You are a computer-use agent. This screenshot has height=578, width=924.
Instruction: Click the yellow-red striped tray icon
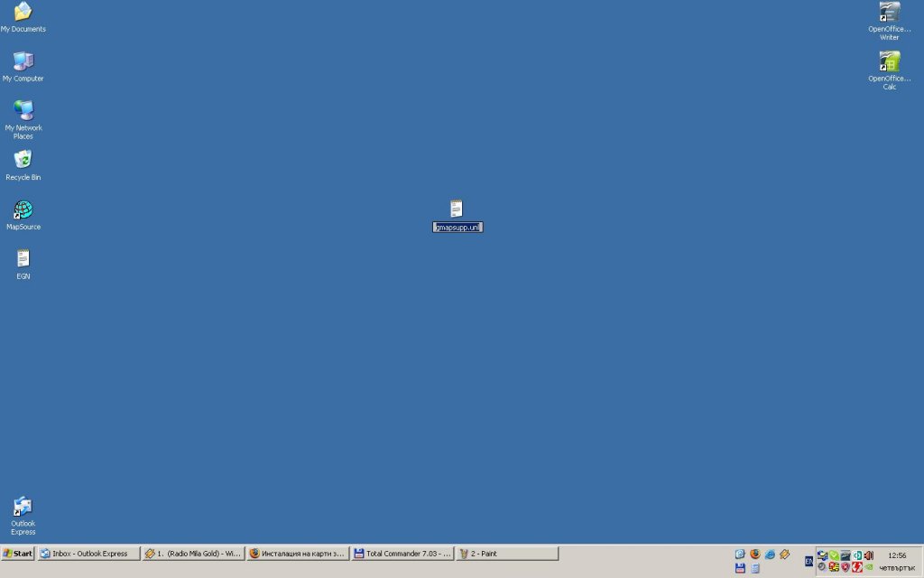834,567
